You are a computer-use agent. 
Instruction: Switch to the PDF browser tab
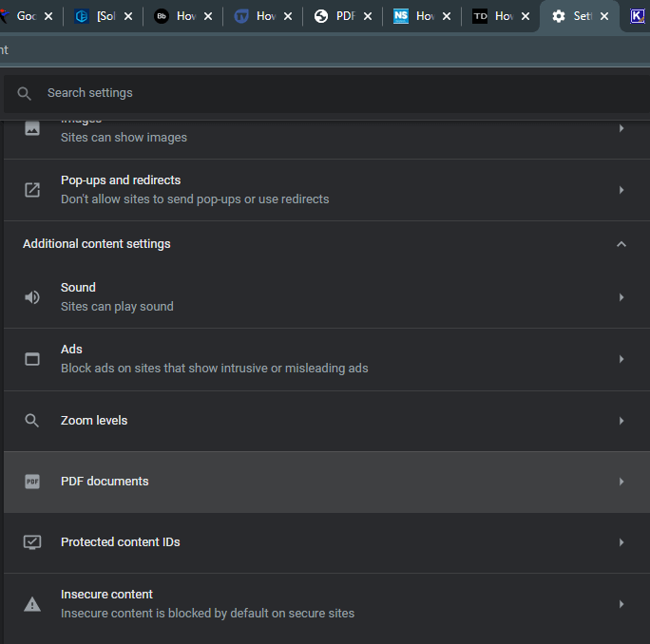click(338, 16)
